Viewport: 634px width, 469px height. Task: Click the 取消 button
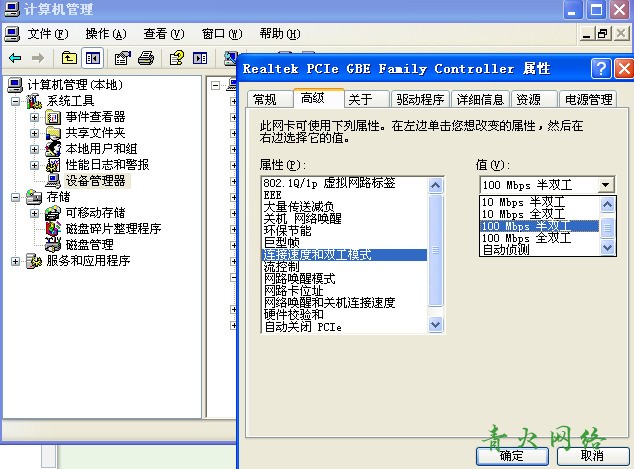point(592,456)
